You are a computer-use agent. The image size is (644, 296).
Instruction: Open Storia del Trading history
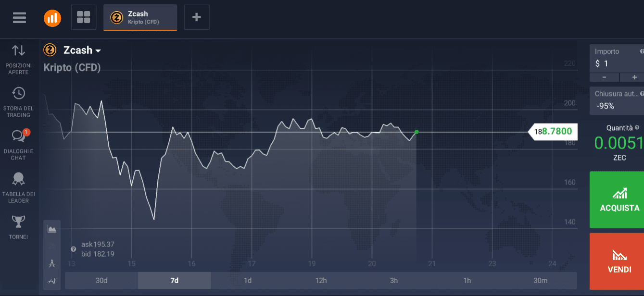[x=19, y=102]
